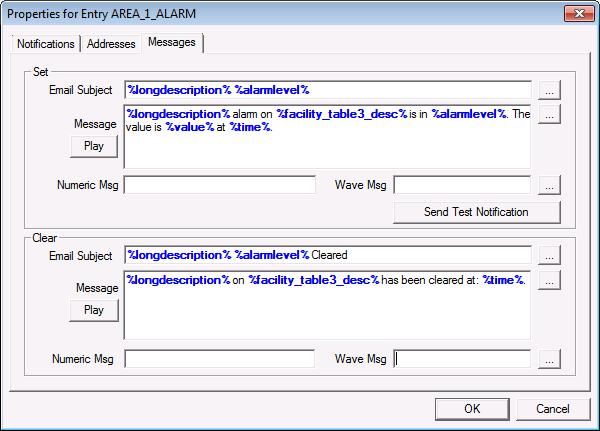Viewport: 600px width, 431px height.
Task: Close the Properties for Entry window
Action: pyautogui.click(x=579, y=14)
